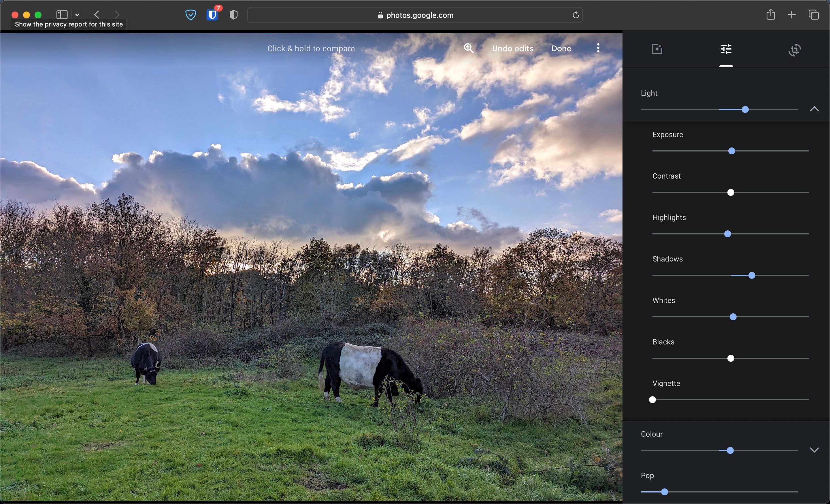Select the Adjustments sliders tab
830x504 pixels.
[726, 49]
